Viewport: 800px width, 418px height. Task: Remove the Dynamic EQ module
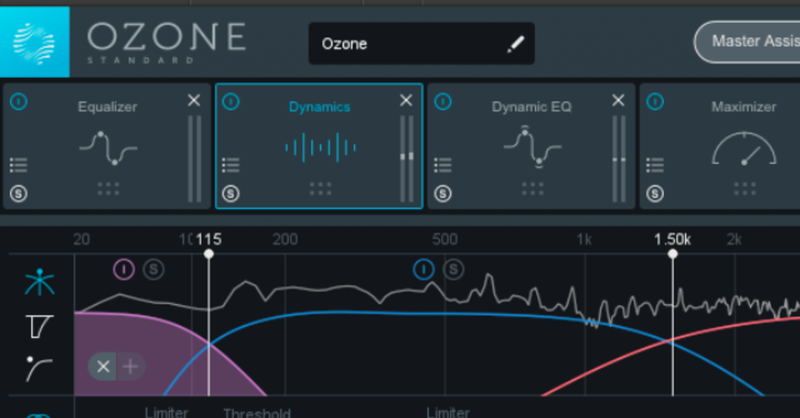(x=618, y=101)
